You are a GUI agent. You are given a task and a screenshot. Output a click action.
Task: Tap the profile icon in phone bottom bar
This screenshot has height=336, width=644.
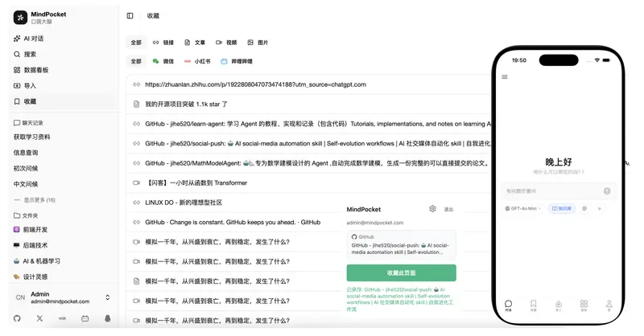pyautogui.click(x=608, y=305)
